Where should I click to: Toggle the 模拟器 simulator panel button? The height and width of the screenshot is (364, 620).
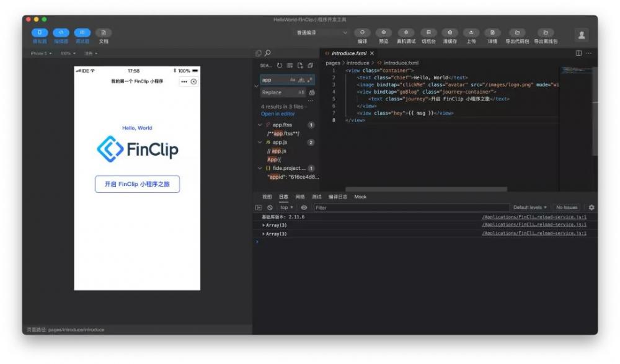pyautogui.click(x=40, y=32)
